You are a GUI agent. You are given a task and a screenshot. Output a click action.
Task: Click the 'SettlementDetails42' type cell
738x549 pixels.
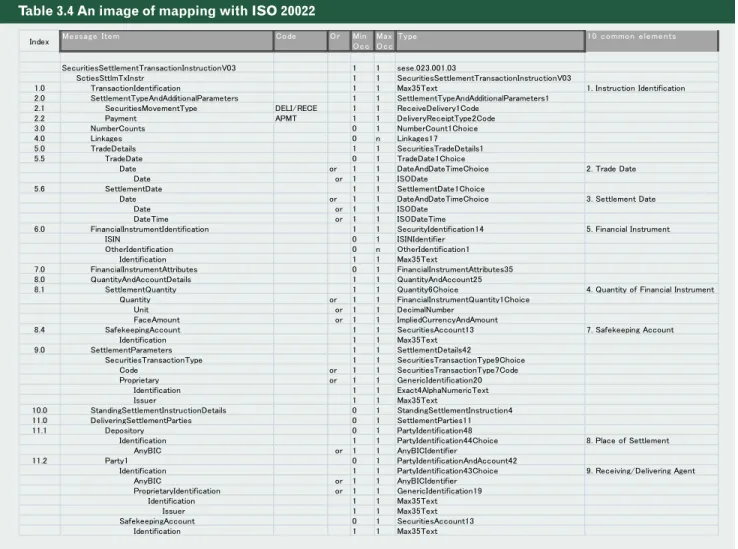433,350
